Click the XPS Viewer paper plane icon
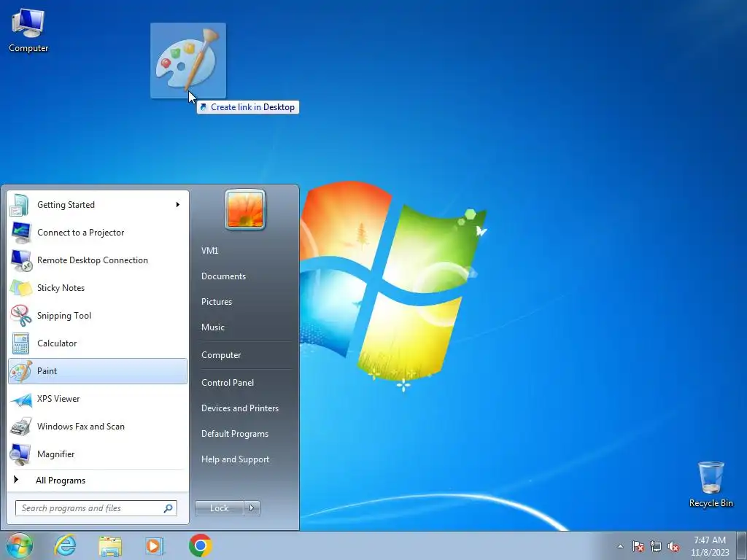The height and width of the screenshot is (560, 747). tap(20, 399)
